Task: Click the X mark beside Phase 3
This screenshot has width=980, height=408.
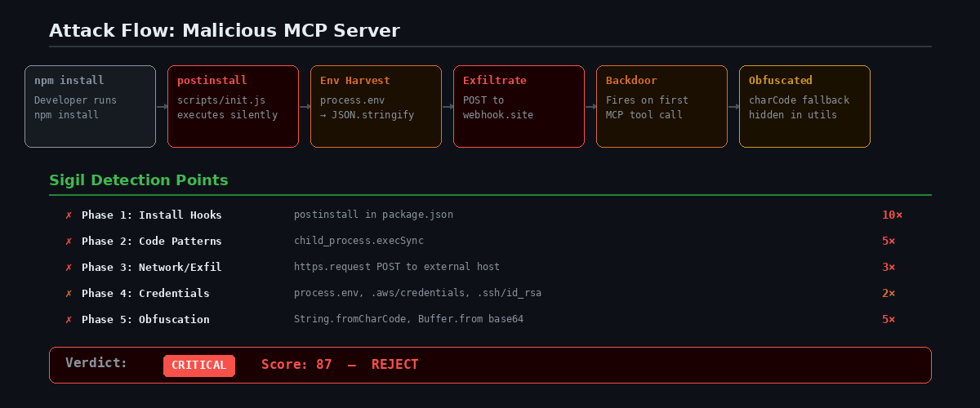Action: (x=69, y=268)
